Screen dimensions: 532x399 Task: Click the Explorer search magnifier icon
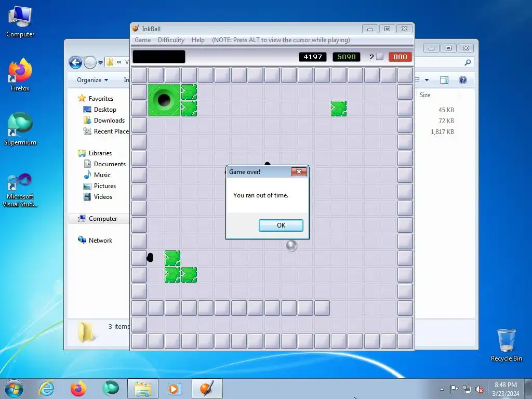pos(468,62)
